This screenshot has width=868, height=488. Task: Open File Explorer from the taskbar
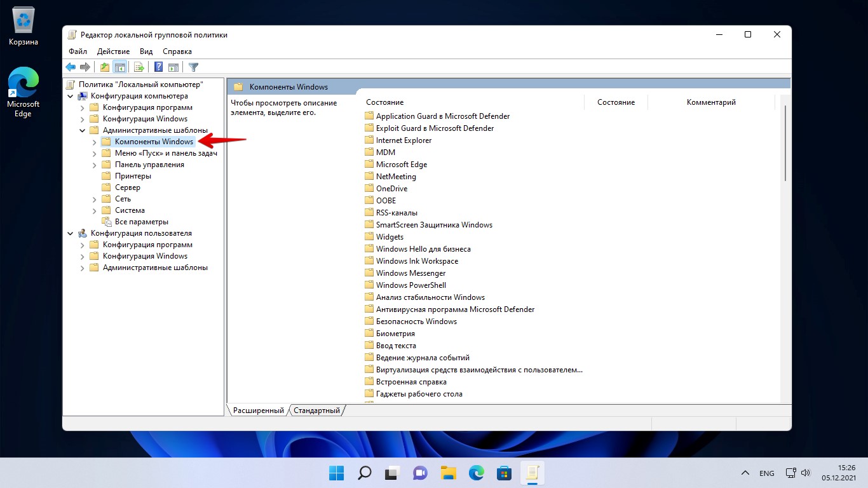(449, 473)
